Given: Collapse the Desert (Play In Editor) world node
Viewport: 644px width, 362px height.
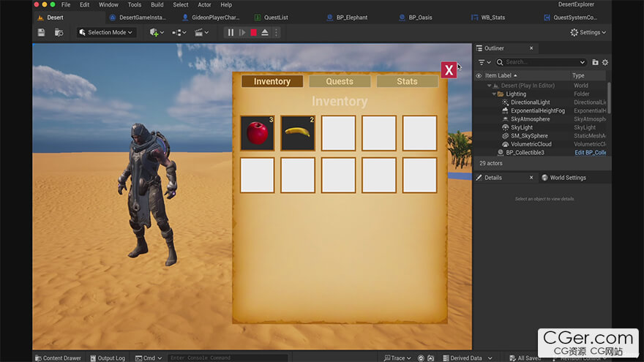Looking at the screenshot, I should pyautogui.click(x=489, y=86).
